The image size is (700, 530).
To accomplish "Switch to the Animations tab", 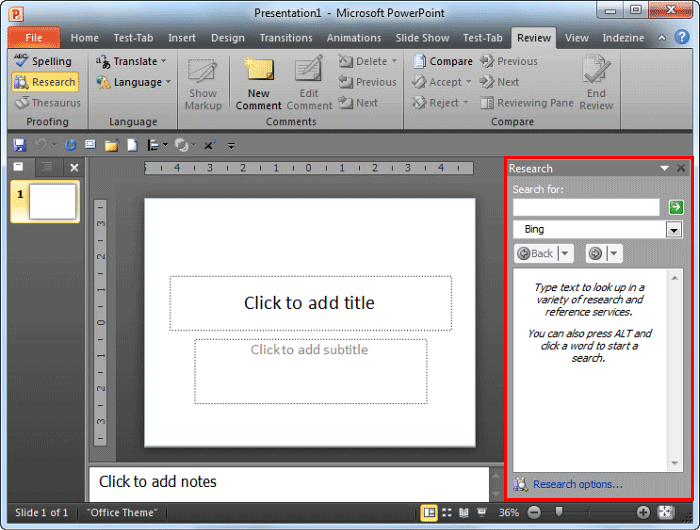I will (354, 38).
